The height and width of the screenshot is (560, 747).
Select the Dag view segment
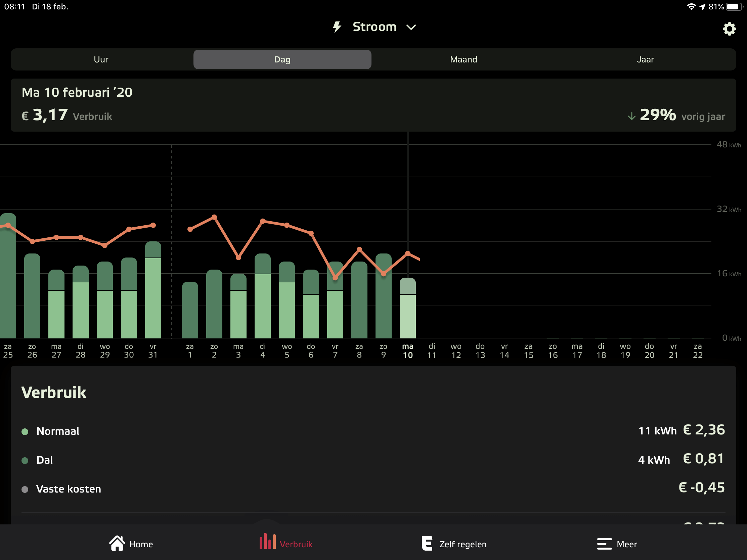tap(282, 59)
